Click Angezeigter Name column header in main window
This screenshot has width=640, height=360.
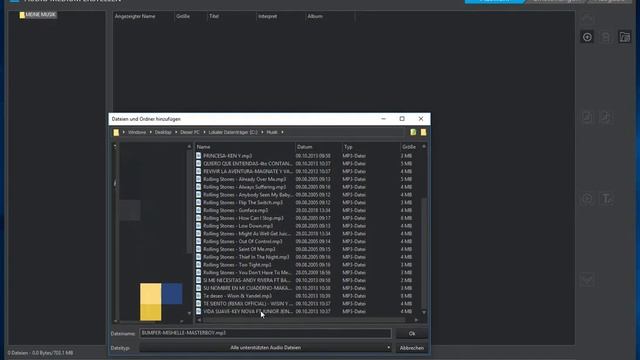pyautogui.click(x=135, y=16)
